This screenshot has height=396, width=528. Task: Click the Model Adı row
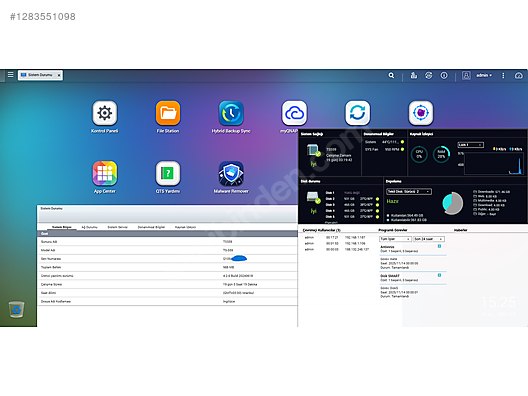coord(167,250)
